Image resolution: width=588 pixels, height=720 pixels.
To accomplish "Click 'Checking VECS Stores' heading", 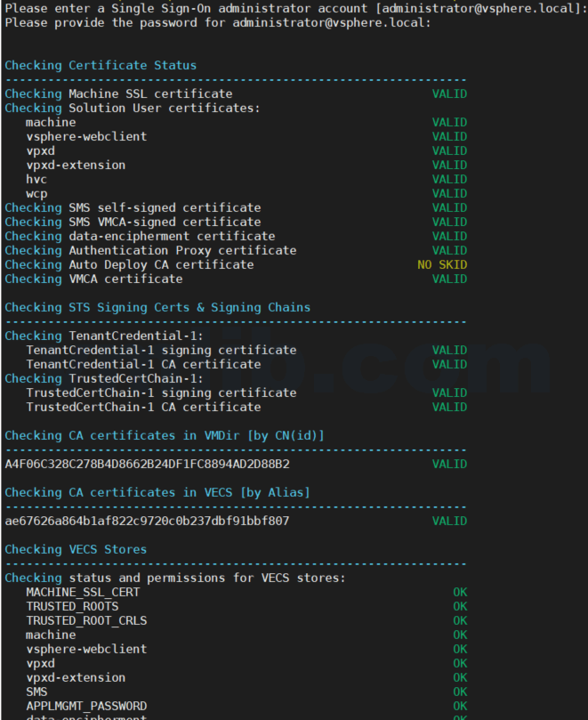I will click(76, 549).
